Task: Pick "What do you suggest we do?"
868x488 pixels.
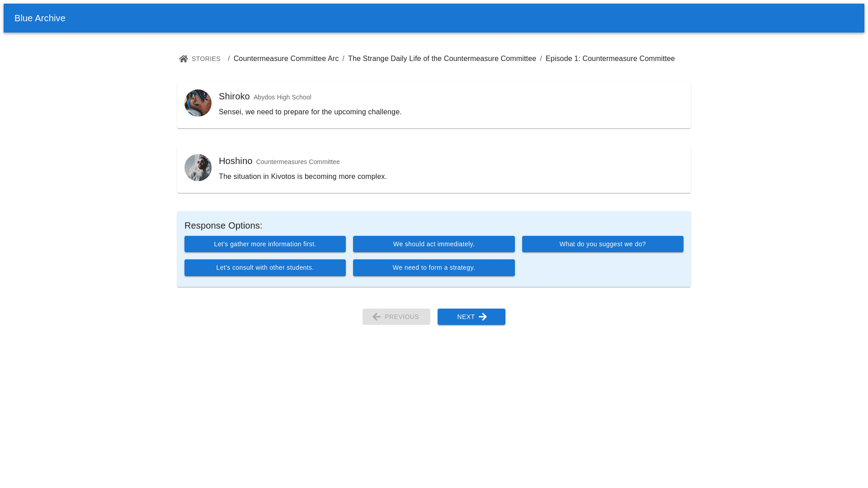Action: click(602, 244)
